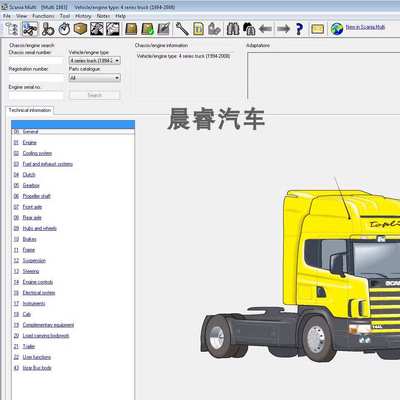
Task: Open the History menu
Action: point(83,16)
